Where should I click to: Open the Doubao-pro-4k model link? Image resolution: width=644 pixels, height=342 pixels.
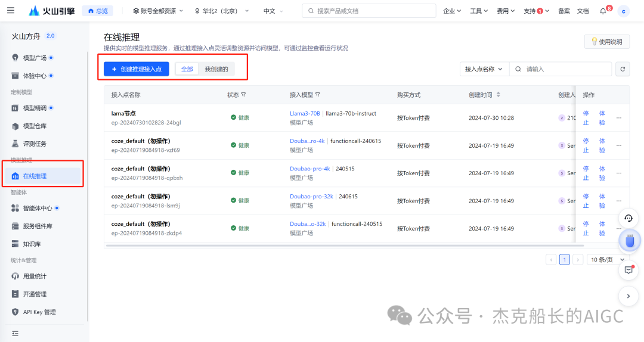click(309, 169)
